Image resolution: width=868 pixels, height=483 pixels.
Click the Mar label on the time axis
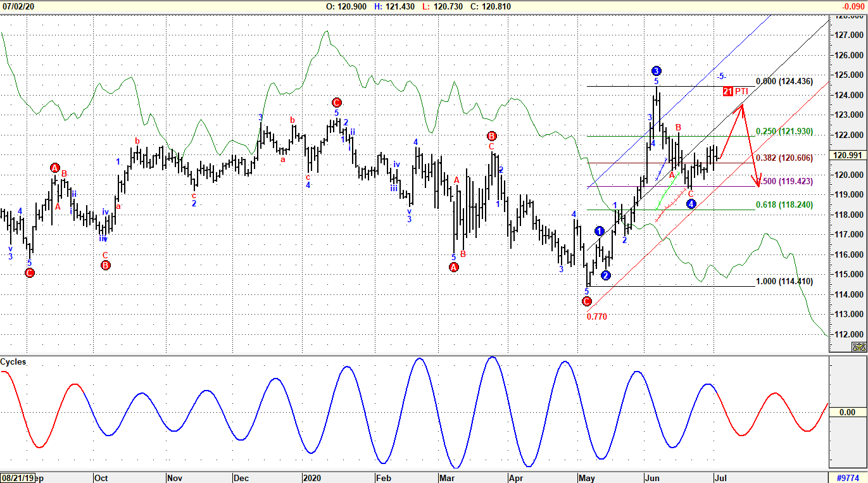pos(448,477)
